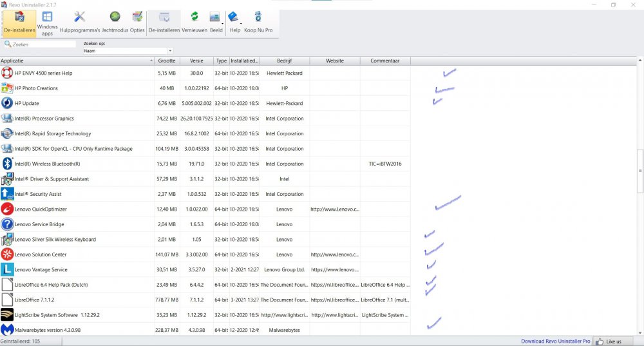Select LightScribe System Software icon
This screenshot has height=346, width=644.
tap(7, 315)
